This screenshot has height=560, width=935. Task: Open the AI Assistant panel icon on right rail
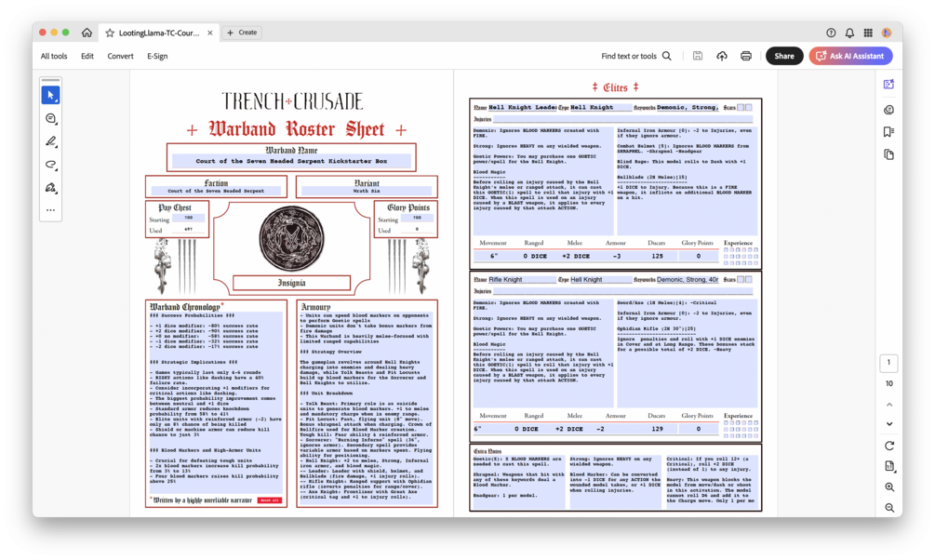889,85
